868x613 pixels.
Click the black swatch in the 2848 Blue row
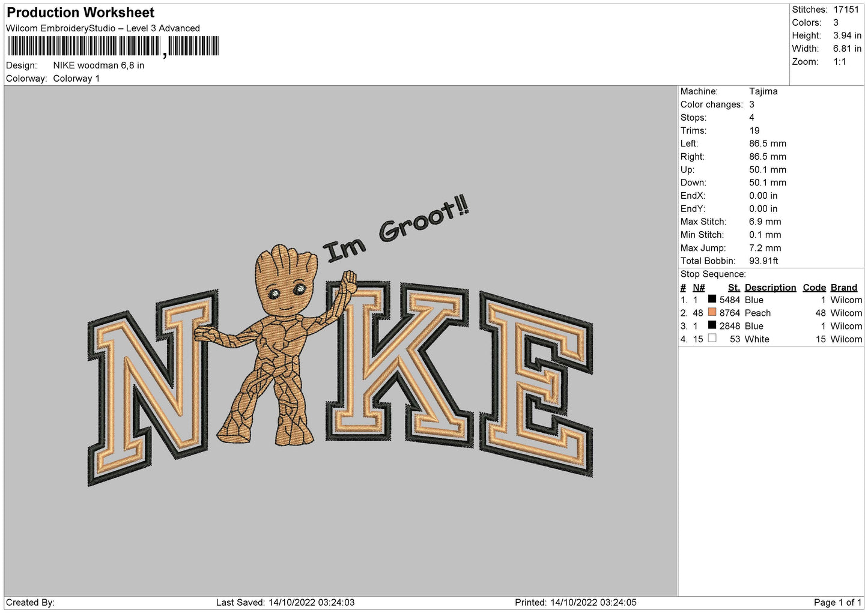712,325
